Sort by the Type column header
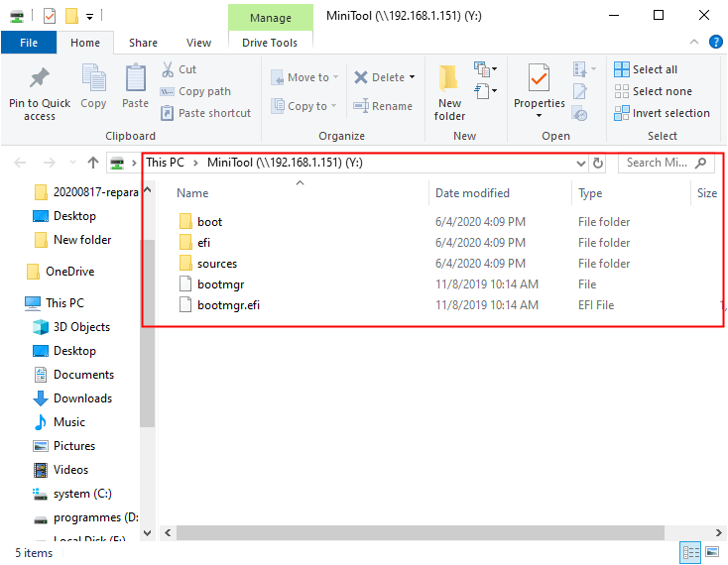This screenshot has height=565, width=728. click(590, 193)
